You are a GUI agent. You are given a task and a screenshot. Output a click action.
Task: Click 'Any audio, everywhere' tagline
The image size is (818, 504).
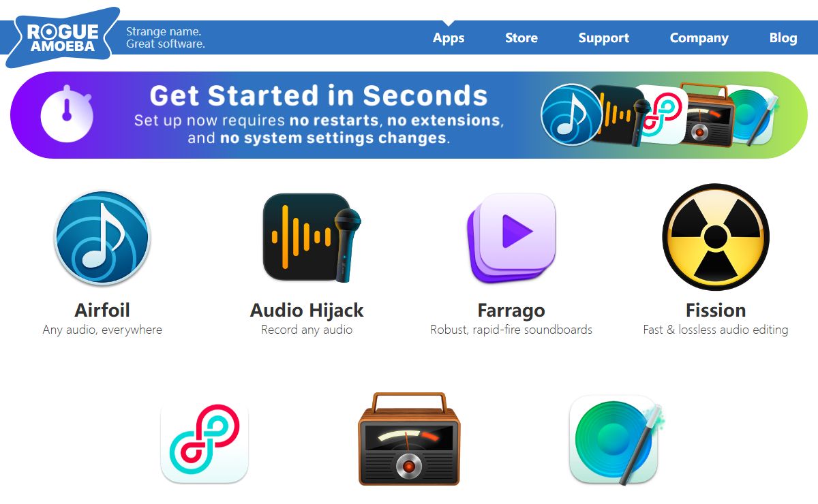coord(102,330)
